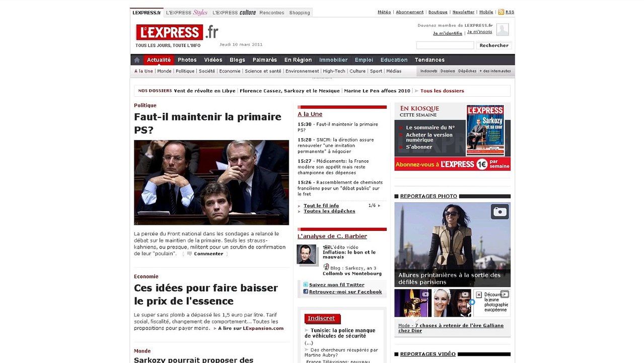This screenshot has width=644, height=363.
Task: Open the Emploi menu item
Action: (364, 60)
